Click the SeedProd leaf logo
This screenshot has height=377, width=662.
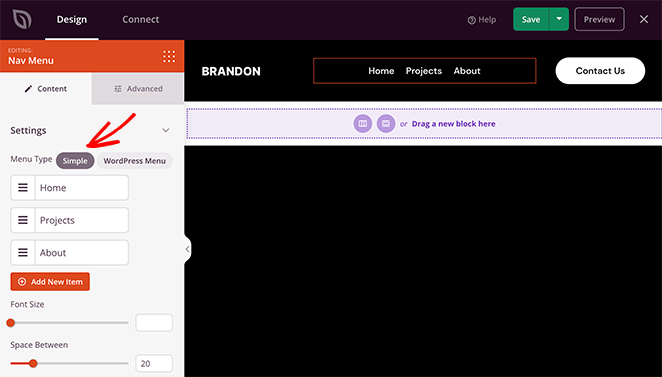click(x=22, y=19)
